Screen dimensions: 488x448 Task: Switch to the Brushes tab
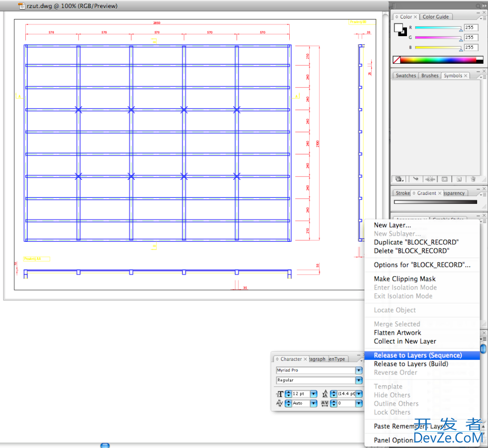pos(430,76)
